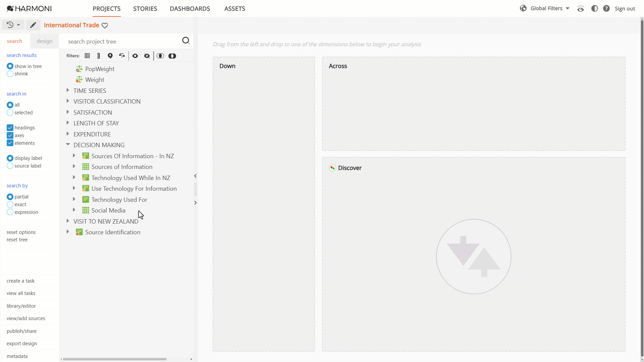Open help question mark icon
The height and width of the screenshot is (362, 644).
click(x=606, y=8)
